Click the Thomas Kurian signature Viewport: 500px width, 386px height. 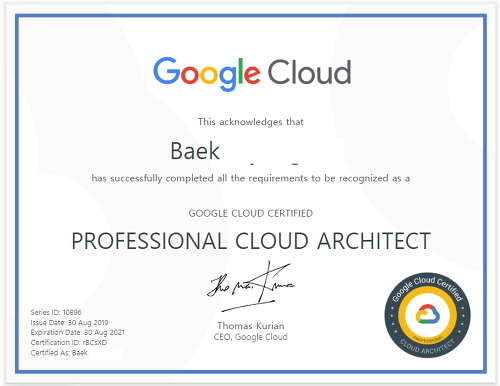click(x=251, y=286)
